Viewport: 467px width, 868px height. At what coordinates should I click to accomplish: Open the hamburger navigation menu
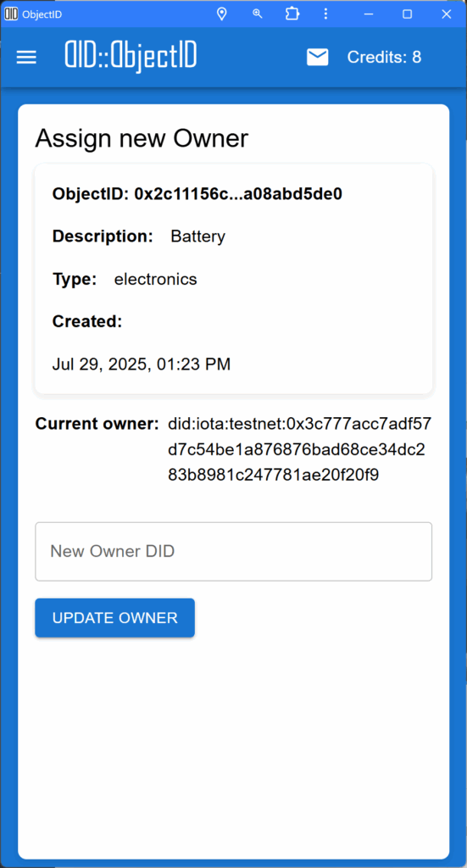coord(26,58)
